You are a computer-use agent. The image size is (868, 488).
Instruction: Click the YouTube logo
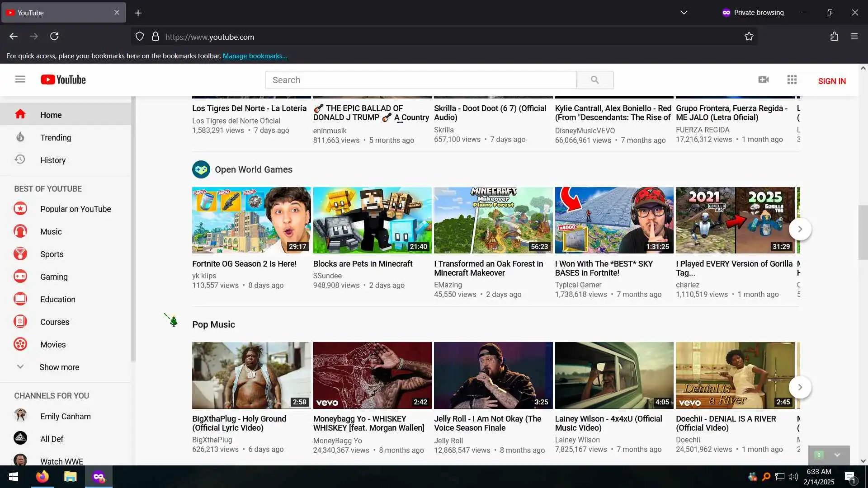point(63,80)
